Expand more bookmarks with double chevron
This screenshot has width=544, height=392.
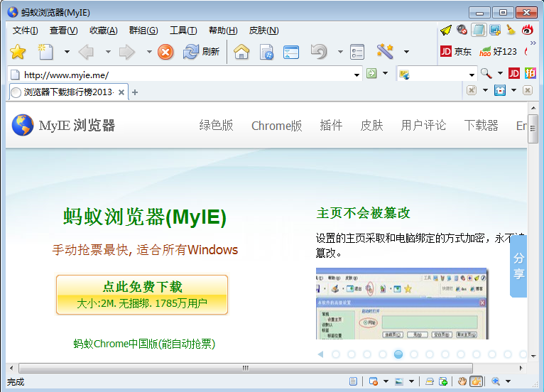(533, 43)
